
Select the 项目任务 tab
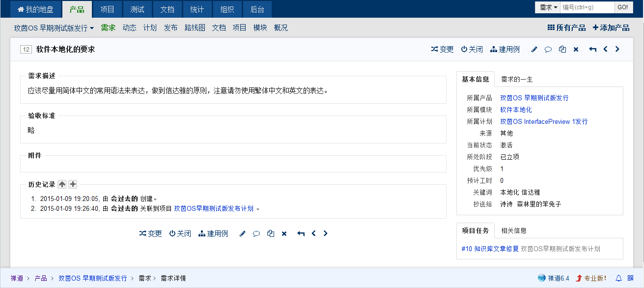click(476, 230)
